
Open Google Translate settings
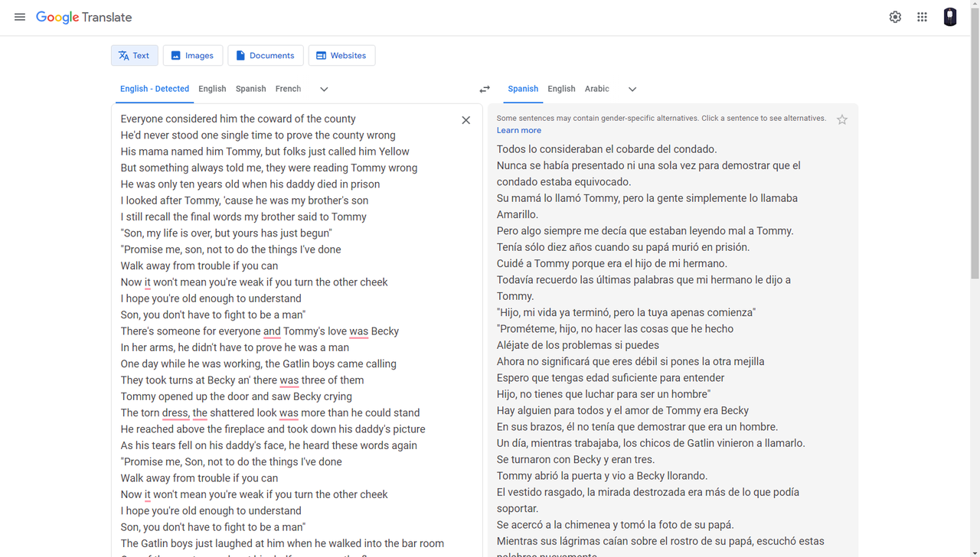click(x=895, y=16)
